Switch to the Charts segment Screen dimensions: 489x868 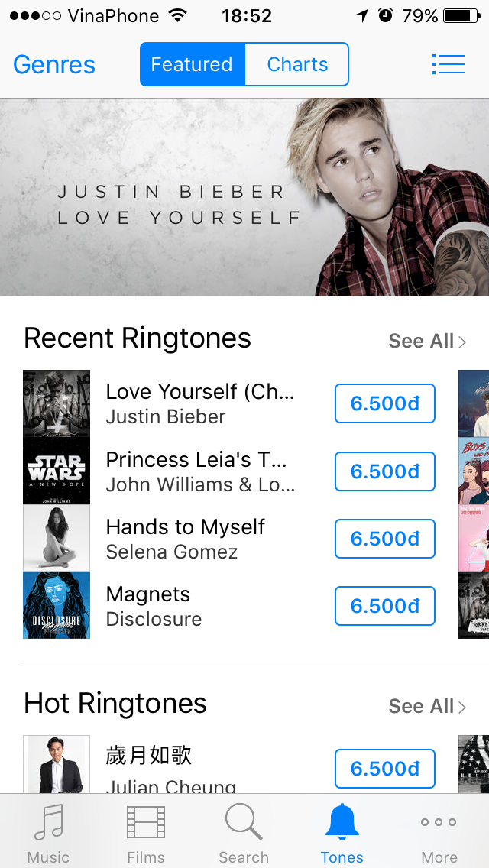click(297, 64)
